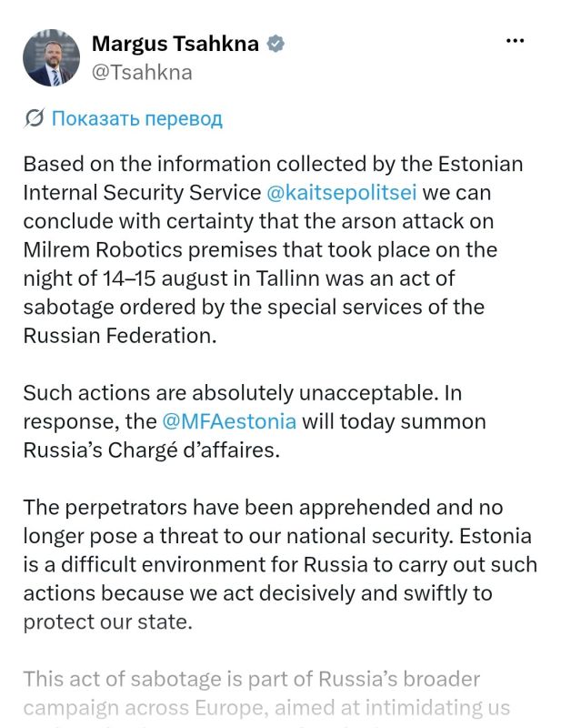The image size is (561, 728).
Task: Click the paragraph starting "Based on the information"
Action: pyautogui.click(x=274, y=249)
